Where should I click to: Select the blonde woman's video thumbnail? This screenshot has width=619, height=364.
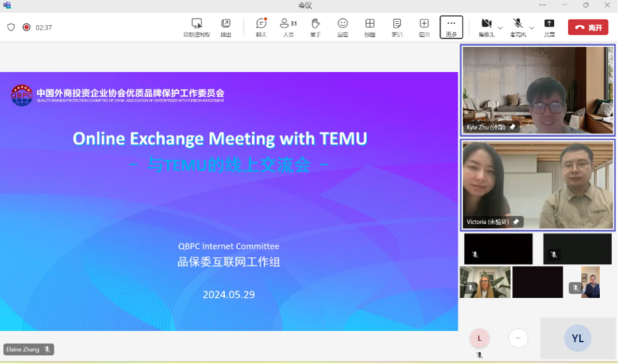pyautogui.click(x=485, y=282)
